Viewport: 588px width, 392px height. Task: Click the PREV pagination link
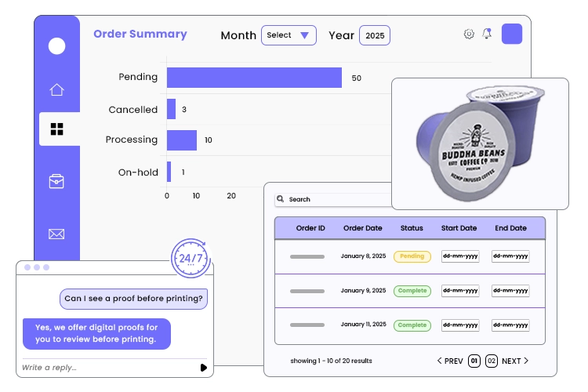pos(450,361)
